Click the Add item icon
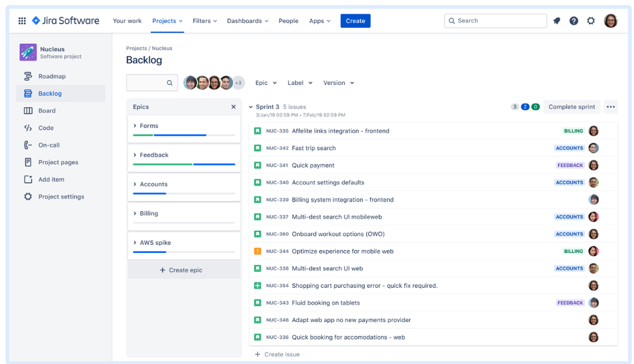This screenshot has width=634, height=364. [x=28, y=179]
